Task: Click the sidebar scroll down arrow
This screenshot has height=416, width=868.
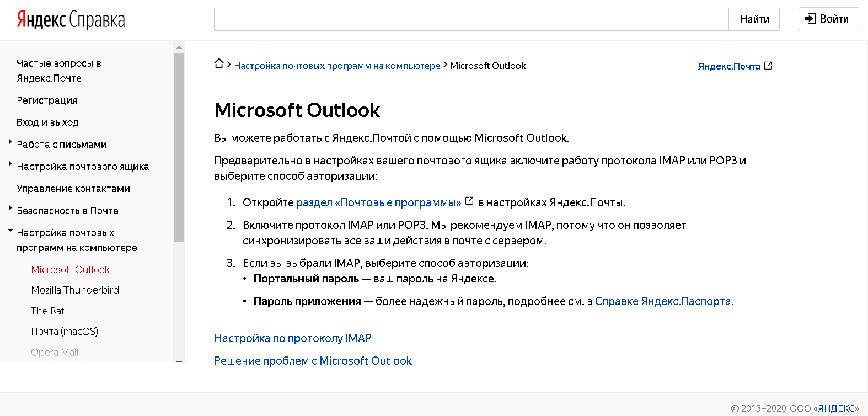Action: (179, 362)
